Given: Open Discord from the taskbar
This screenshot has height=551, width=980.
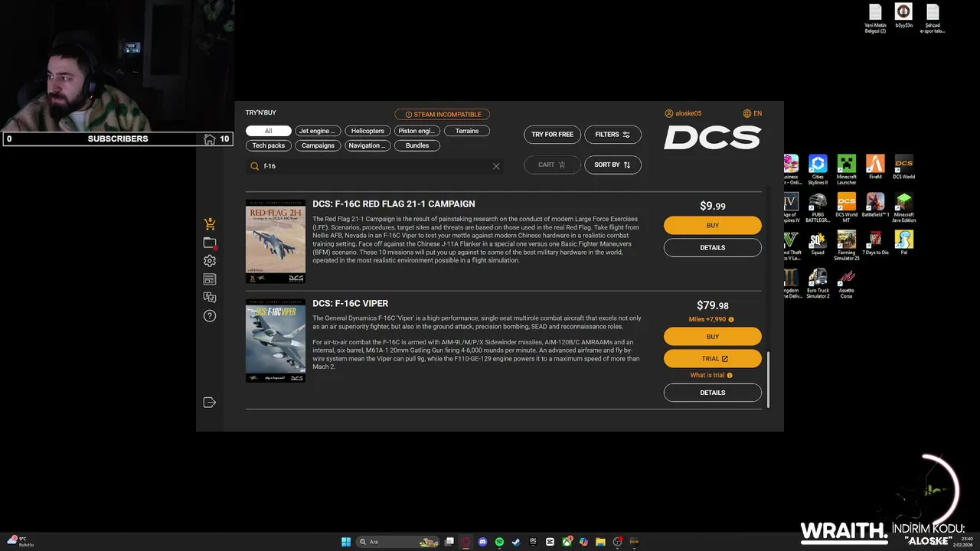Looking at the screenshot, I should 482,542.
